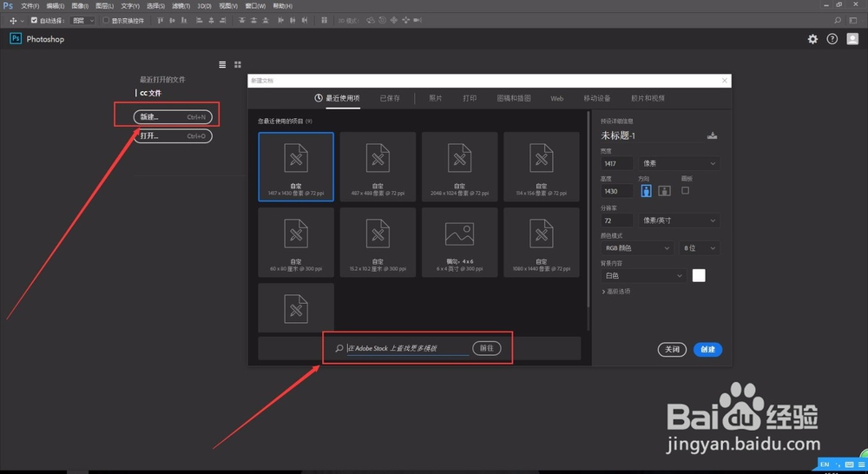The image size is (868, 474).
Task: Open the 窗口(W) menu
Action: coord(255,6)
